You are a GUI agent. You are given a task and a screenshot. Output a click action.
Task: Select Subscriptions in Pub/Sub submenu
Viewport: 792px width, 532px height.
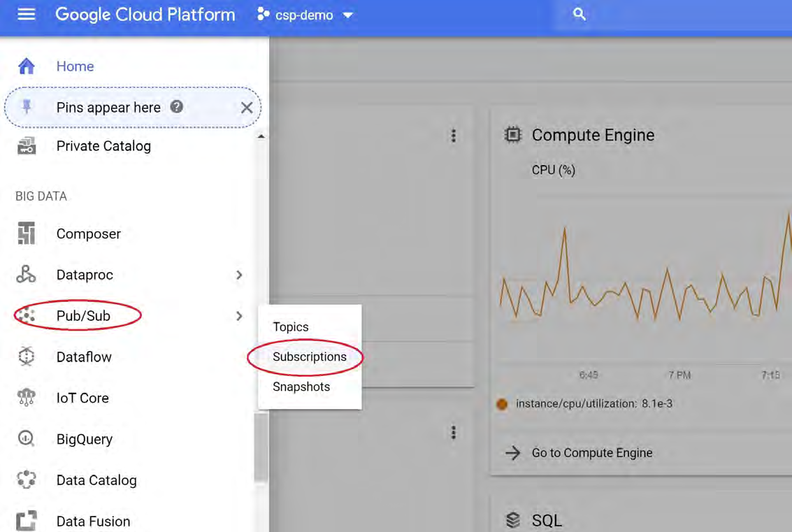click(310, 357)
